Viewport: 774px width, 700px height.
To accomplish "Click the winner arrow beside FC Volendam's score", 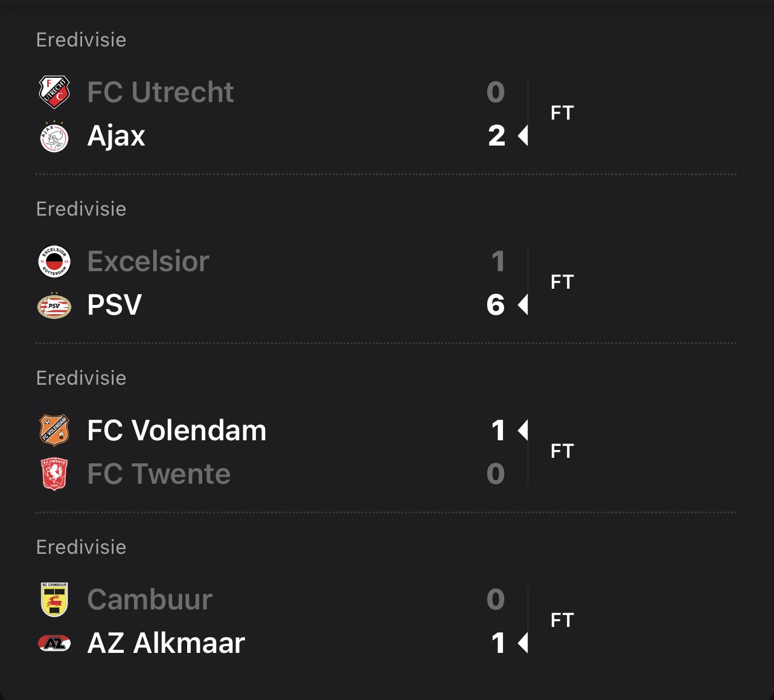I will point(523,431).
